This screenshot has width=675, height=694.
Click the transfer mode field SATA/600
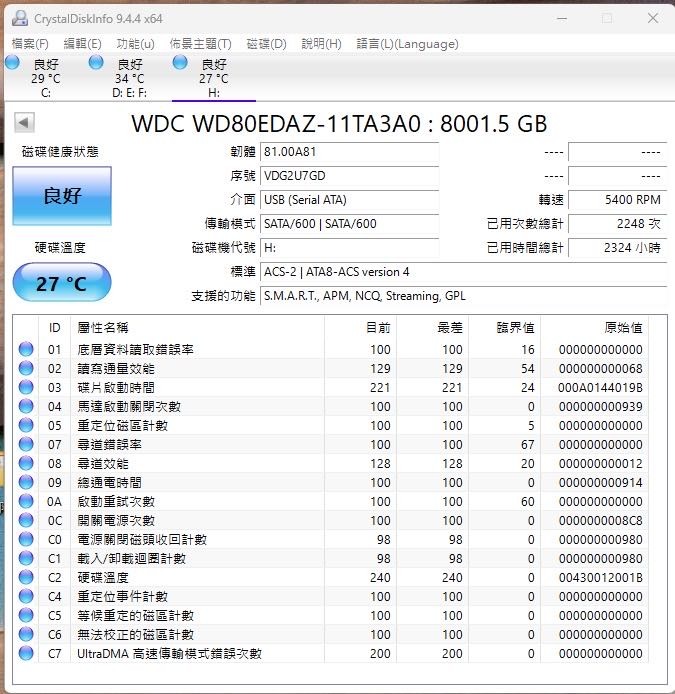point(350,224)
